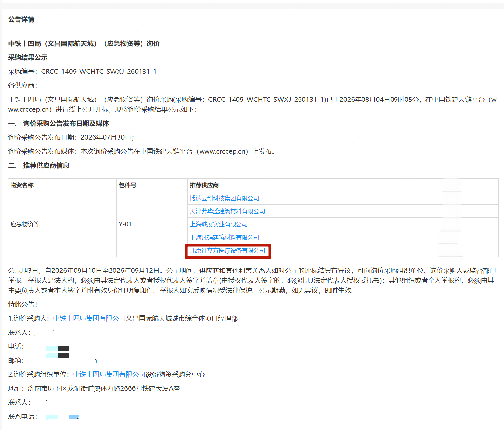Click paragraph starting 公示期3日
This screenshot has width=504, height=430.
pyautogui.click(x=252, y=280)
